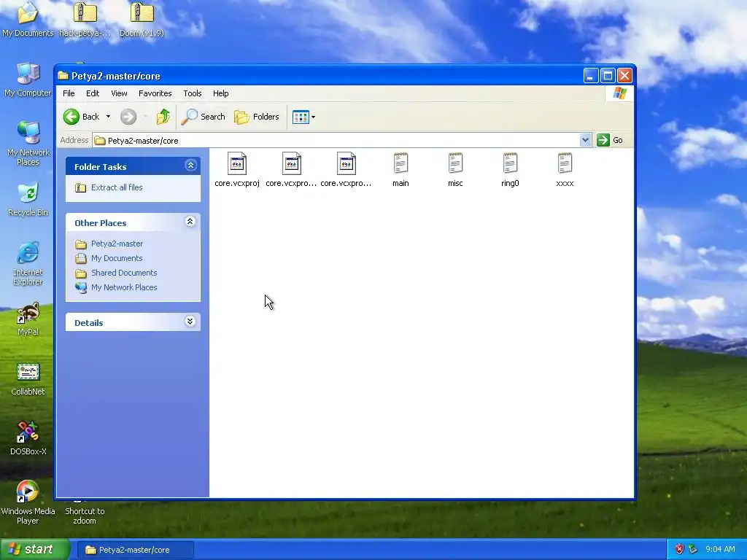Click the tray icon beside the clock
This screenshot has width=747, height=560.
[x=693, y=549]
